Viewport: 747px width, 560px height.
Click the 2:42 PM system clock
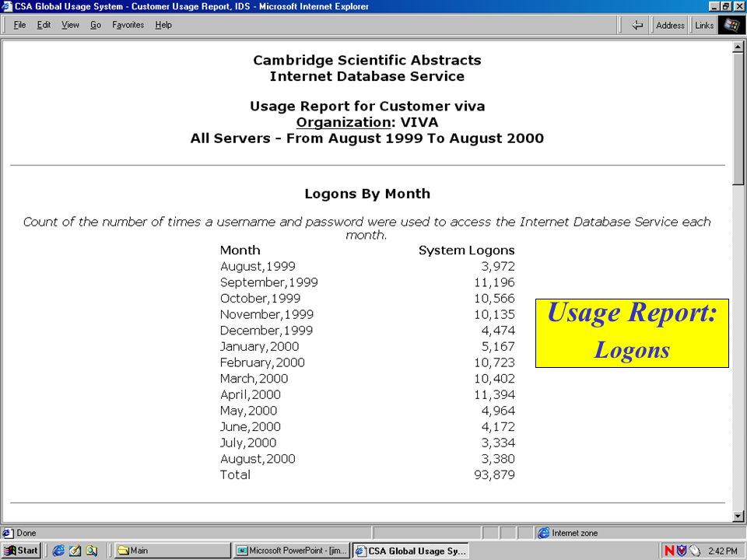pos(723,551)
